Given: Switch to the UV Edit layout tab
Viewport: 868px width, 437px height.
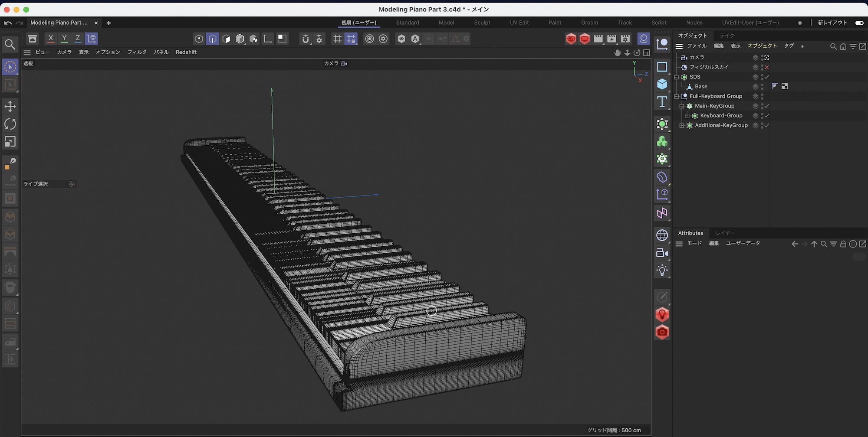Looking at the screenshot, I should [519, 23].
